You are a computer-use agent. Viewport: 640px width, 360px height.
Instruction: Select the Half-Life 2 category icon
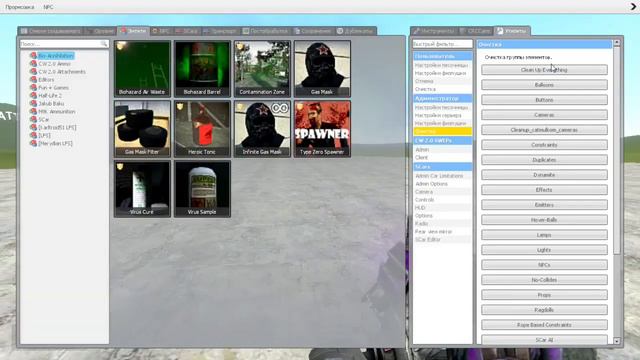coord(33,96)
